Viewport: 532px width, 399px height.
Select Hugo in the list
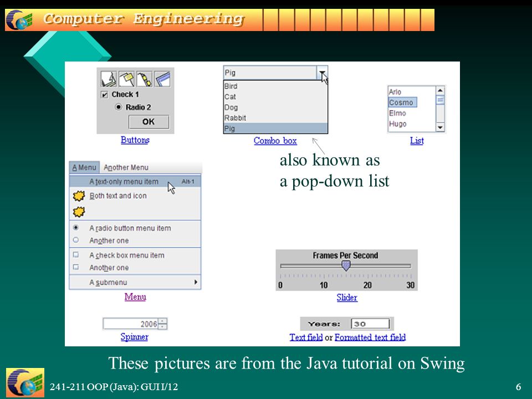(x=412, y=124)
